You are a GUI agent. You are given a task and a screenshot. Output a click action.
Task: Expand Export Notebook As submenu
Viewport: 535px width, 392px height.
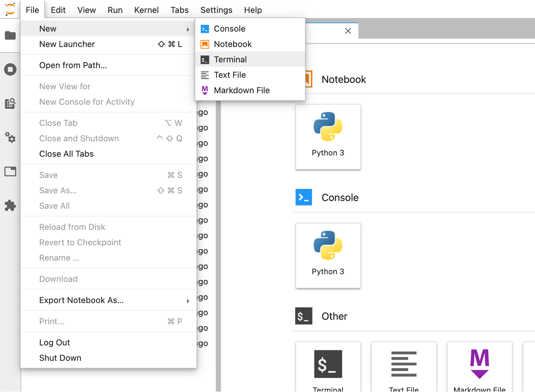pyautogui.click(x=188, y=301)
